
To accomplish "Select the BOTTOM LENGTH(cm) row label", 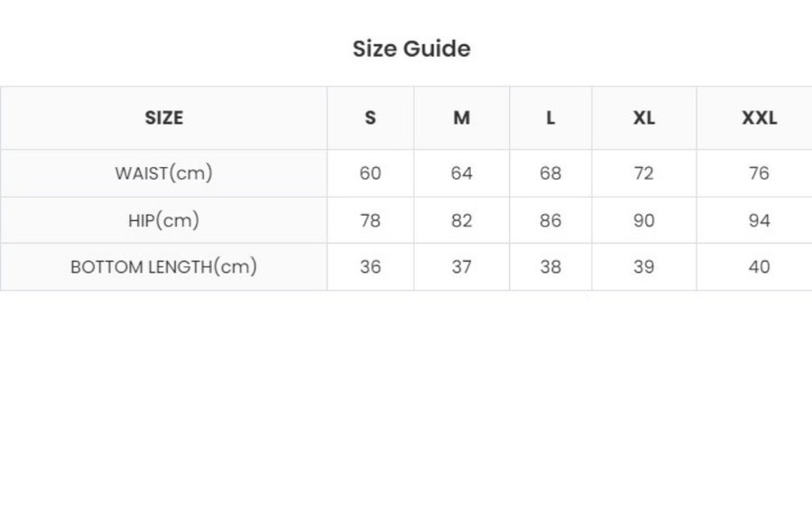I will pos(163,267).
